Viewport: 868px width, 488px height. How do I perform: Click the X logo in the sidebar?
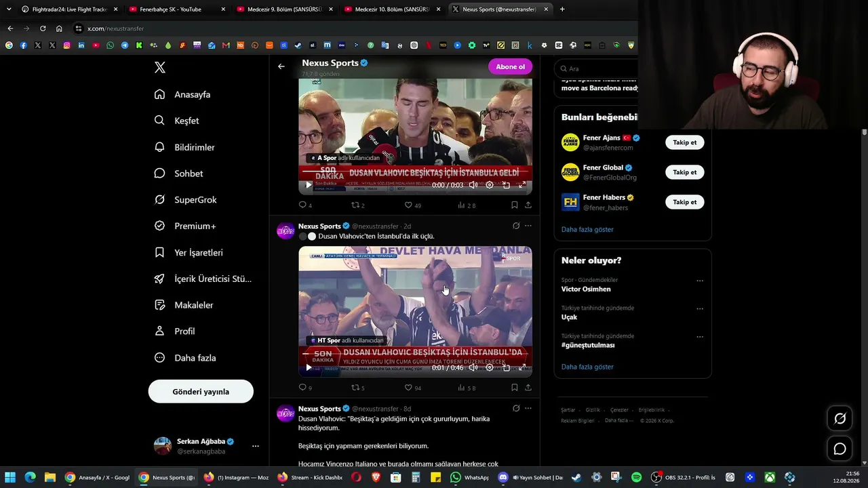tap(160, 67)
